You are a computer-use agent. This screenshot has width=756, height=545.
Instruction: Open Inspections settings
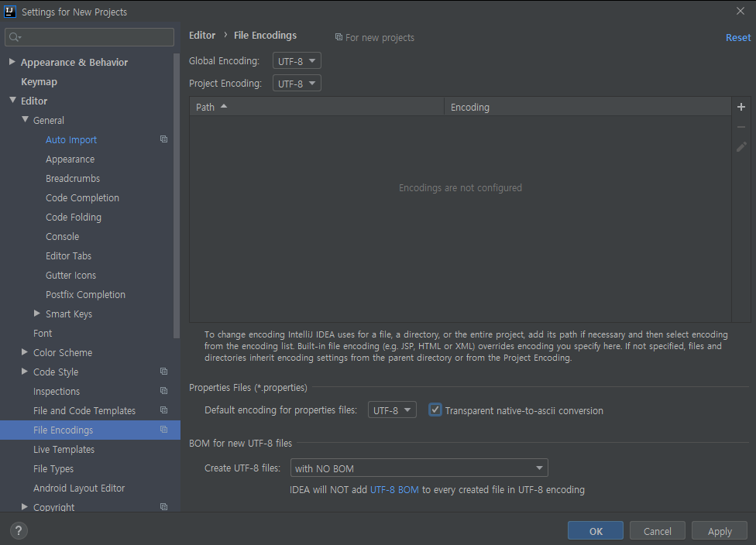[57, 391]
